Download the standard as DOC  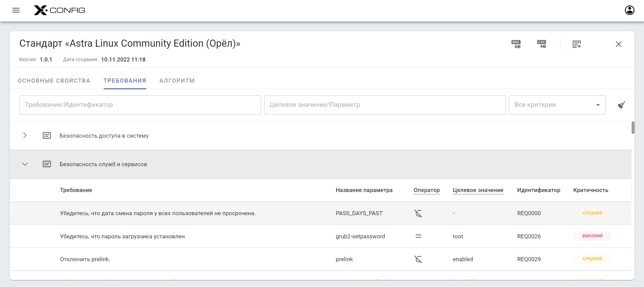(x=516, y=44)
